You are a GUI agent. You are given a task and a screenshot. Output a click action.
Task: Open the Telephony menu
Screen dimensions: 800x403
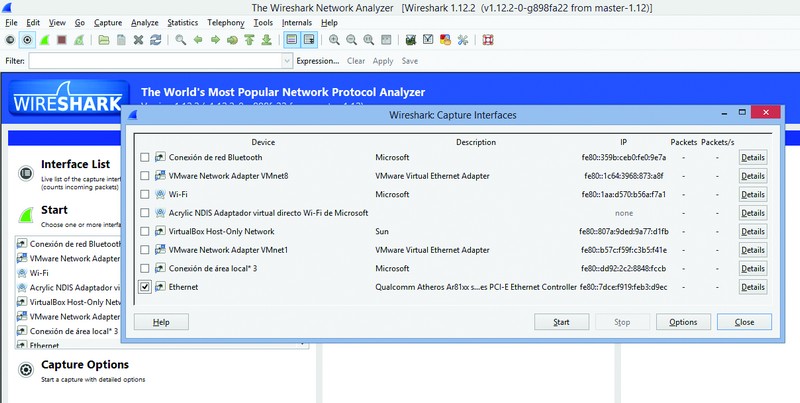coord(226,22)
